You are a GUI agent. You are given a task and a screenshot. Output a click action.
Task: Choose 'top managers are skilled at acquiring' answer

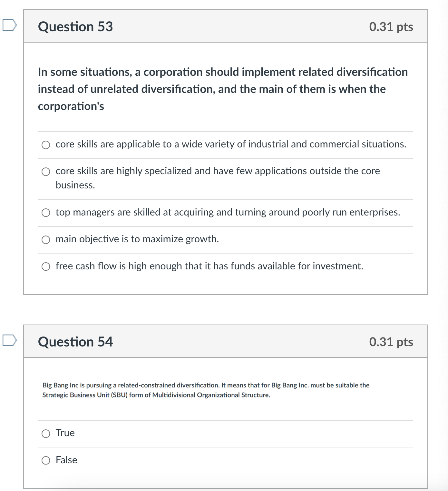point(45,212)
